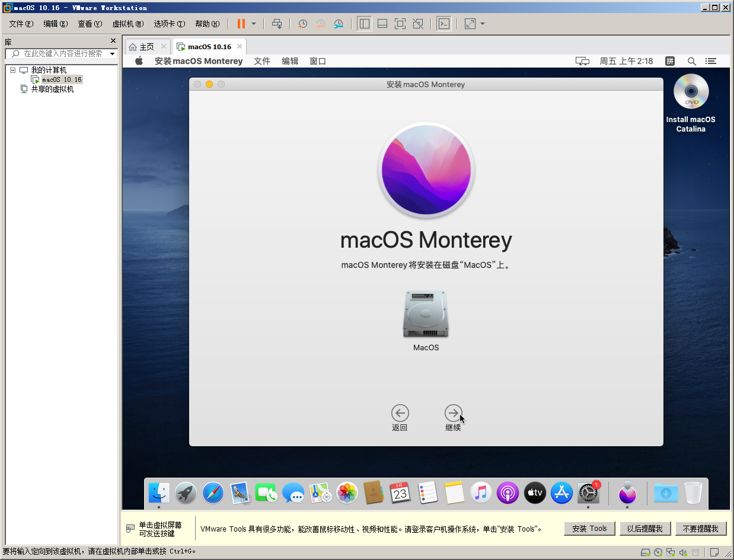Open the power options dropdown arrow beside pause
Image resolution: width=734 pixels, height=560 pixels.
(x=254, y=24)
